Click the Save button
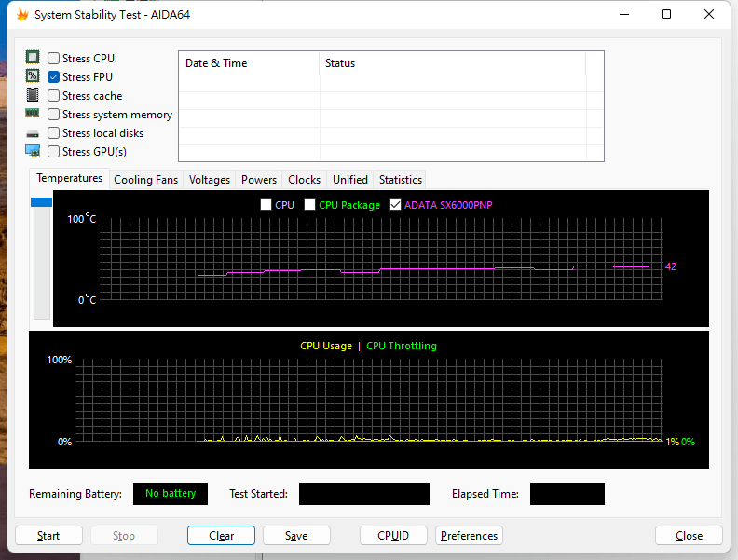 pos(296,536)
